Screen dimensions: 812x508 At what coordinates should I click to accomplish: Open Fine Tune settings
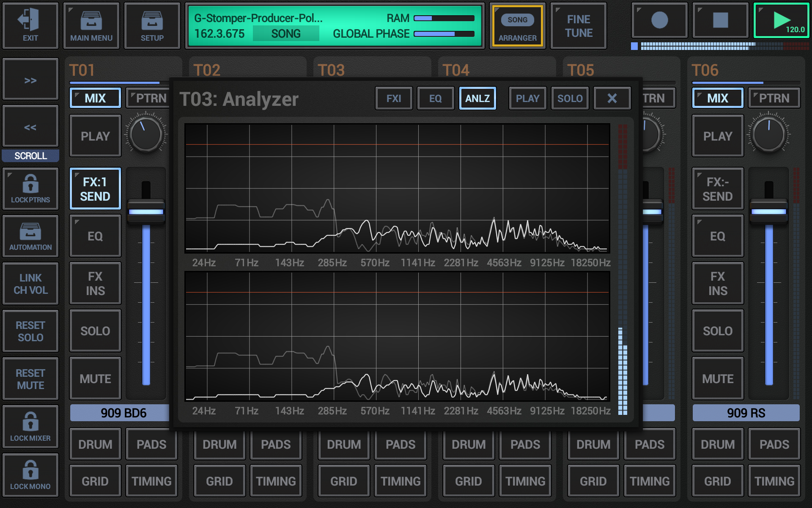[578, 25]
